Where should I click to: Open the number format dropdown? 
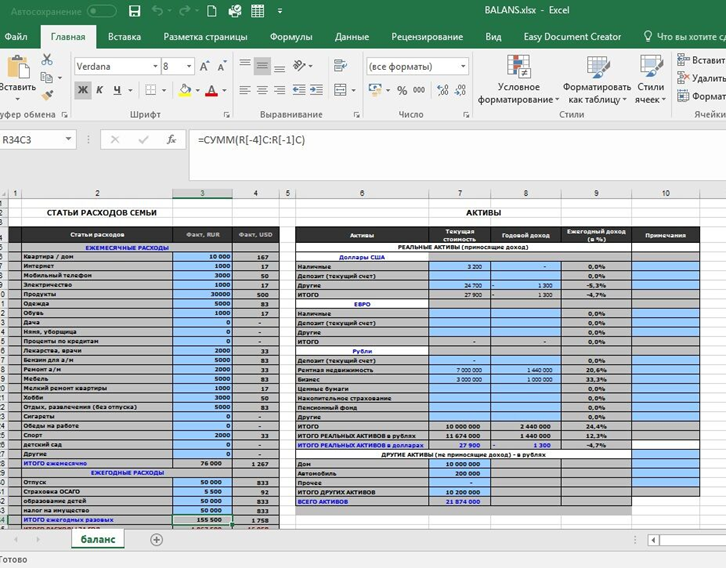tap(463, 67)
